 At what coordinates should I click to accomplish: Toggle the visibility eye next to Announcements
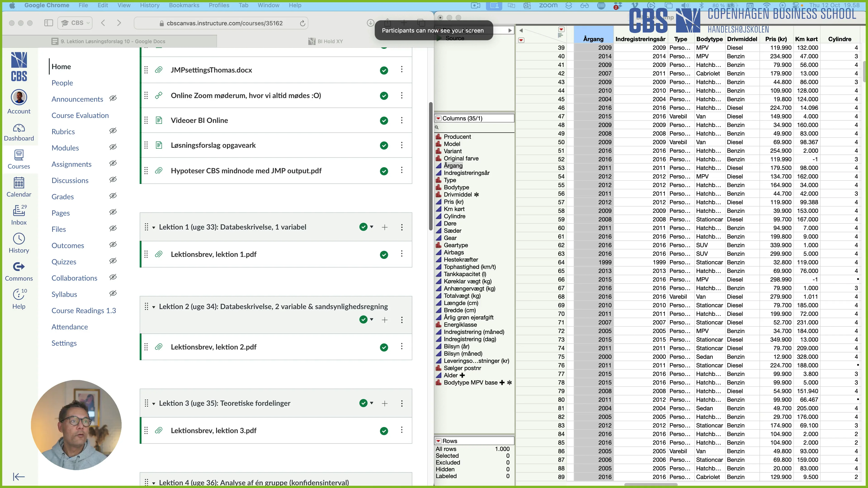click(x=113, y=98)
